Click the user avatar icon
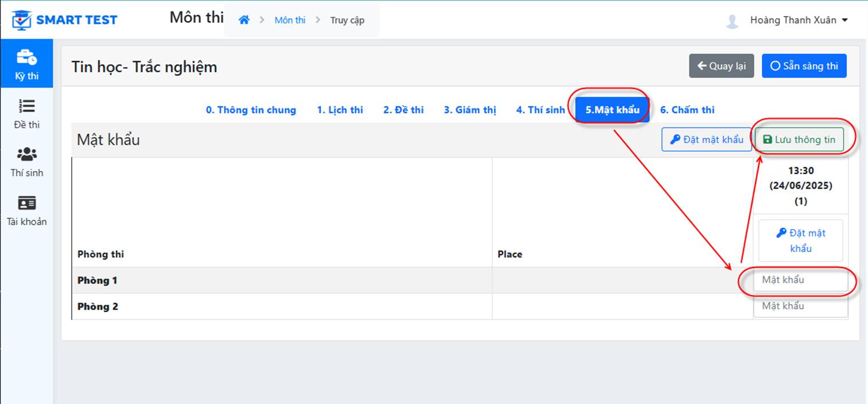This screenshot has width=868, height=404. point(732,21)
